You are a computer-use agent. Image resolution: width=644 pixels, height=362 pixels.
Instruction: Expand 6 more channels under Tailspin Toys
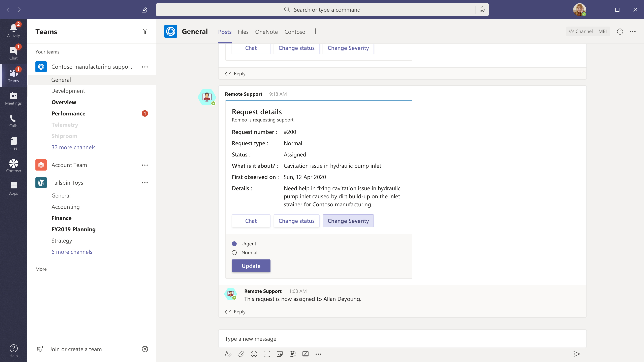pos(72,252)
